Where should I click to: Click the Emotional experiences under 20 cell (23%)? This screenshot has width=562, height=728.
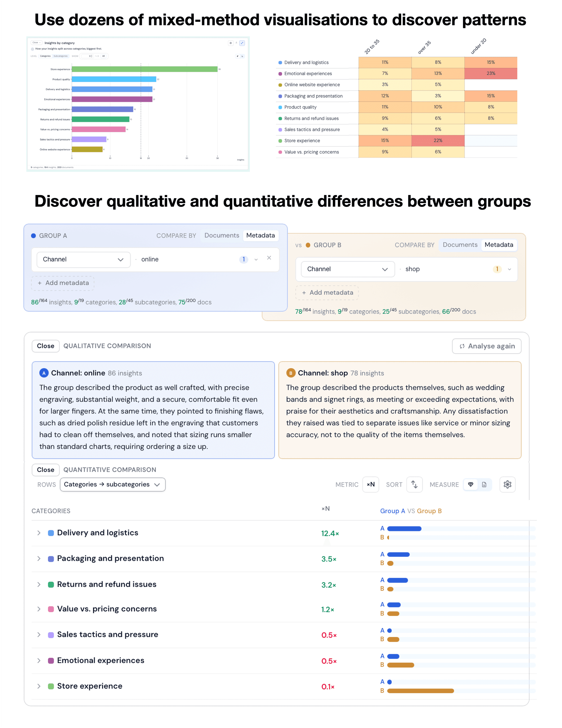click(491, 73)
